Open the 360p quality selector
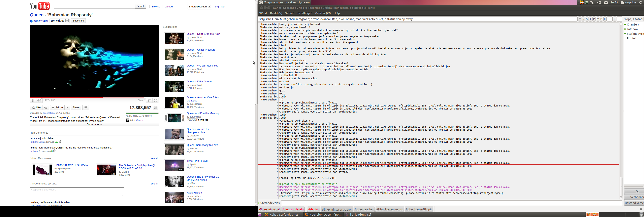 tap(141, 100)
